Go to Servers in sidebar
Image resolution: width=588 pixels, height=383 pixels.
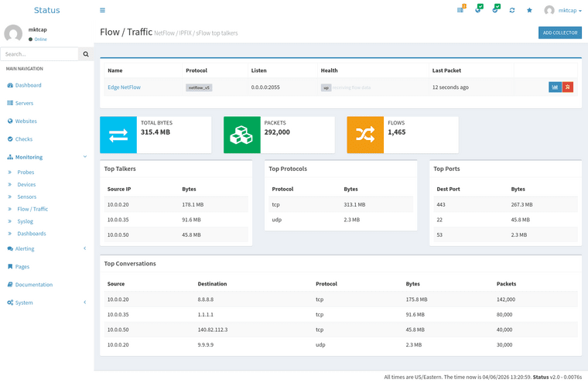[x=24, y=103]
